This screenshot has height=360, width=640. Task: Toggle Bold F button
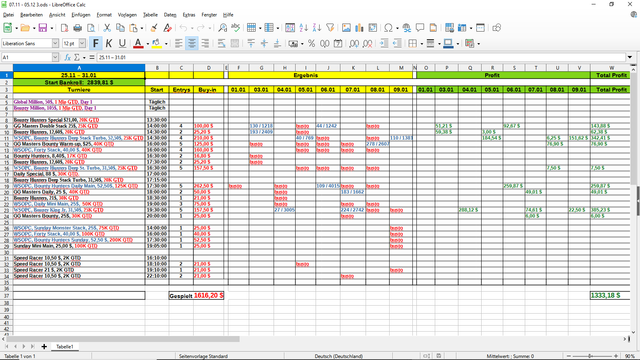(96, 43)
